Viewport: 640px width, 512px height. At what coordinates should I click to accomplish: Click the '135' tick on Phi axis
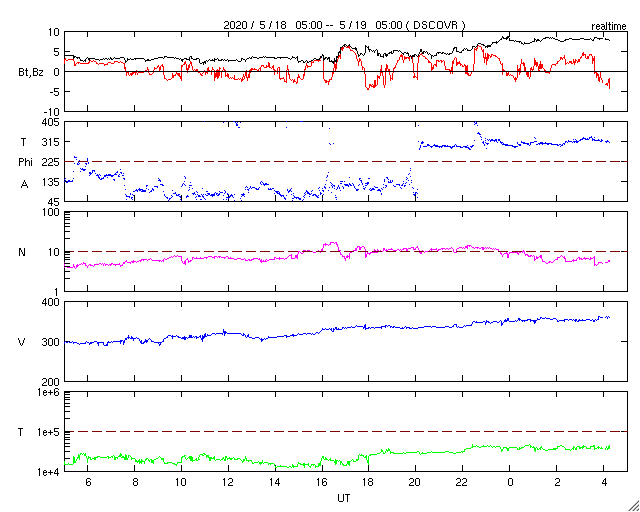click(52, 182)
